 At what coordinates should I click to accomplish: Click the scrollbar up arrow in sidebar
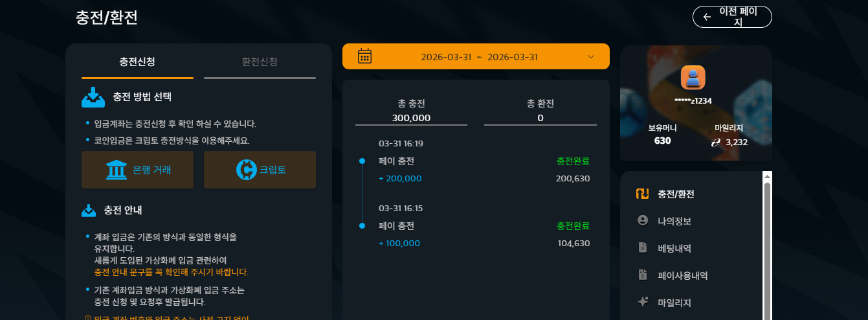click(x=768, y=176)
